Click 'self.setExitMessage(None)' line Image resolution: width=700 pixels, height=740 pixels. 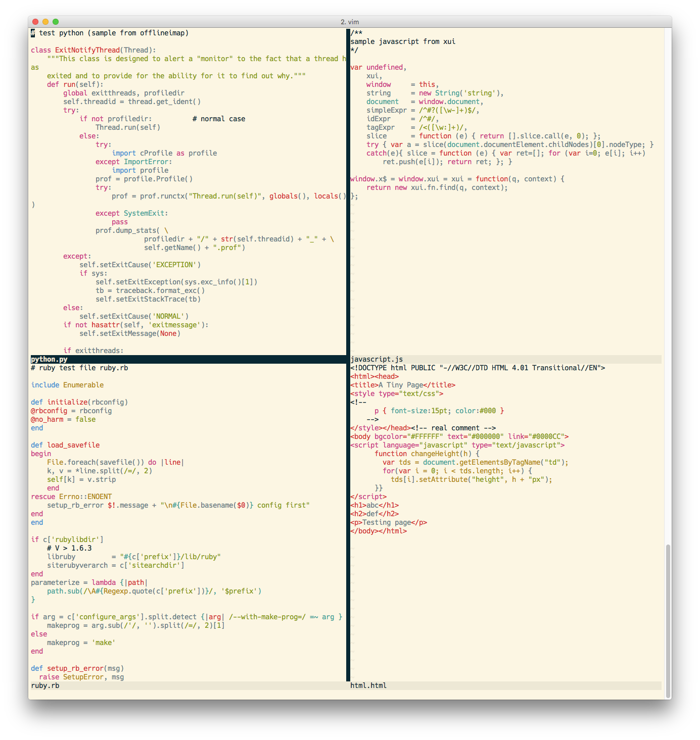point(130,333)
